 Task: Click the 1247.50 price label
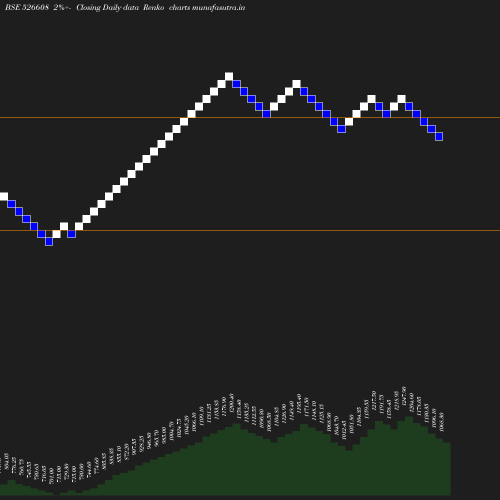click(x=404, y=396)
